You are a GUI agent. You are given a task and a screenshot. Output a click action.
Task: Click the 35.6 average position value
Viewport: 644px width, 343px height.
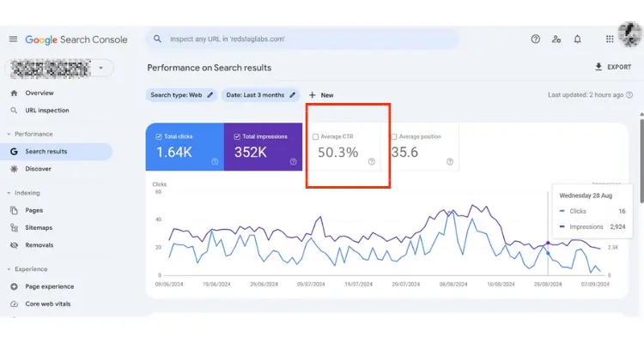(405, 153)
